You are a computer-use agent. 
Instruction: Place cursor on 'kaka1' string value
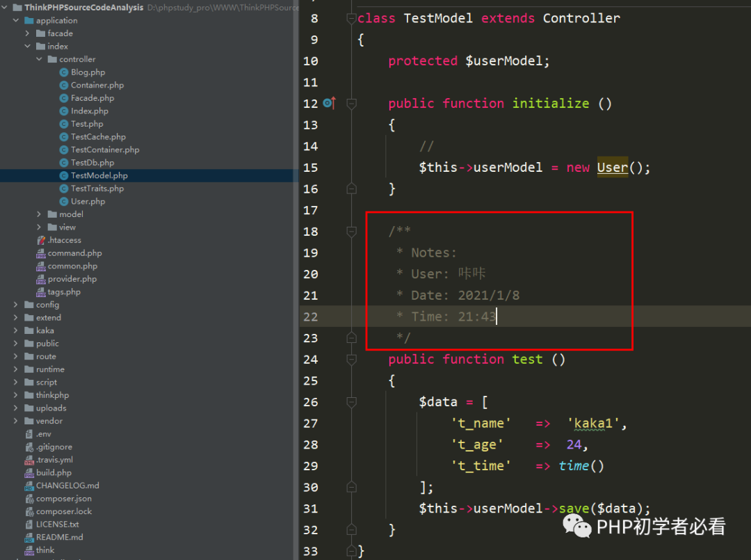[593, 424]
